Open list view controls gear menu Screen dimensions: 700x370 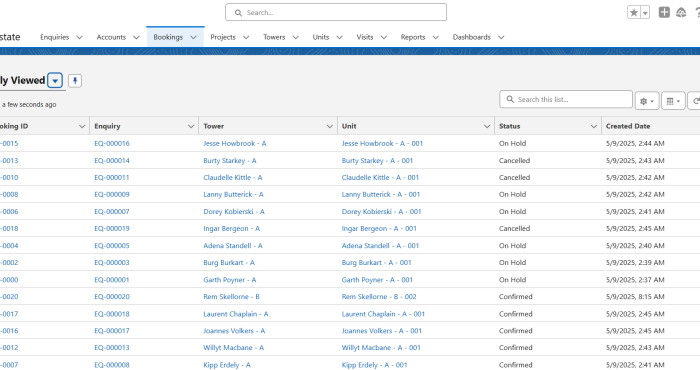[647, 101]
